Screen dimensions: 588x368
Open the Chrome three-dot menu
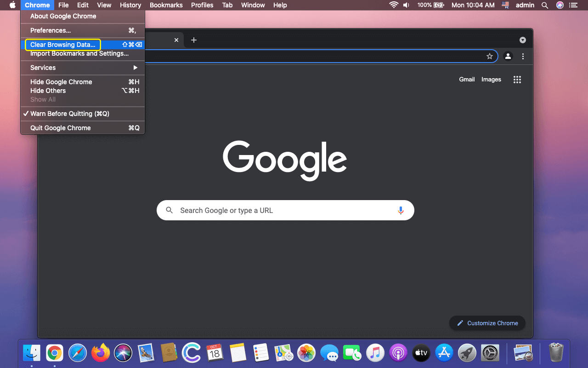(x=523, y=56)
